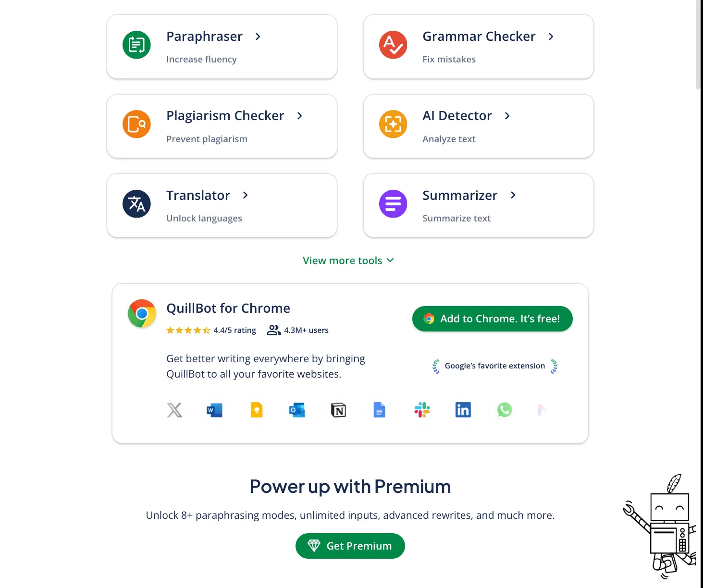This screenshot has height=588, width=703.
Task: Open the LinkedIn icon
Action: click(462, 410)
